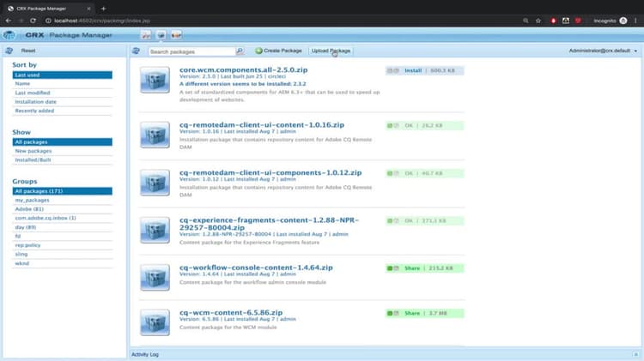Click the cq-wcm-content package box icon
The height and width of the screenshot is (361, 644).
(x=155, y=322)
